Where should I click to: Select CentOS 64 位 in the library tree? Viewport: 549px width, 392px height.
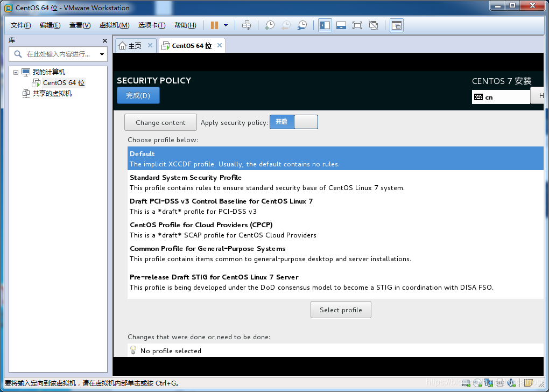coord(64,83)
